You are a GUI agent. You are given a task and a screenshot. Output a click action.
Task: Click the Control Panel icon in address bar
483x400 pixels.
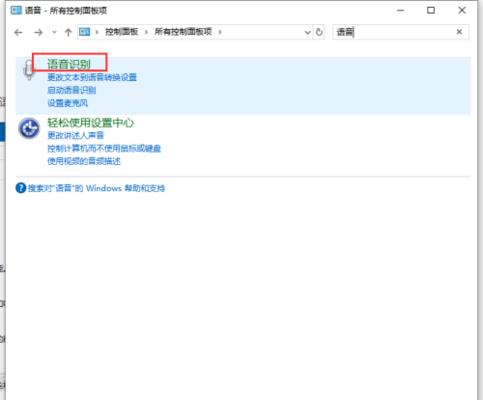[x=84, y=32]
